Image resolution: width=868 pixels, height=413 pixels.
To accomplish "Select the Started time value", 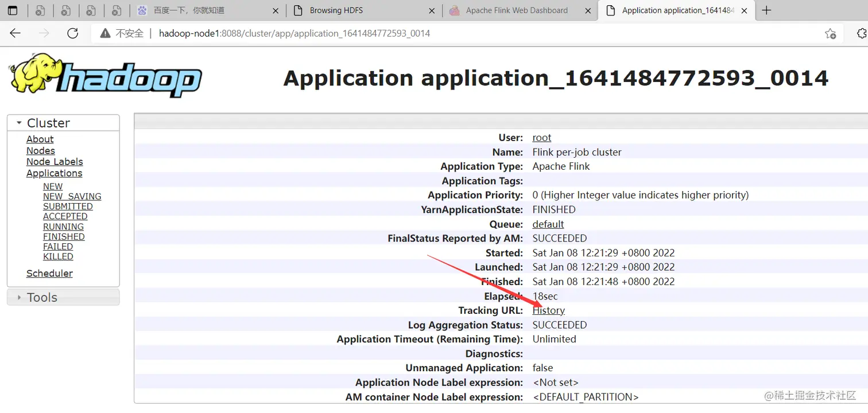I will click(x=603, y=253).
